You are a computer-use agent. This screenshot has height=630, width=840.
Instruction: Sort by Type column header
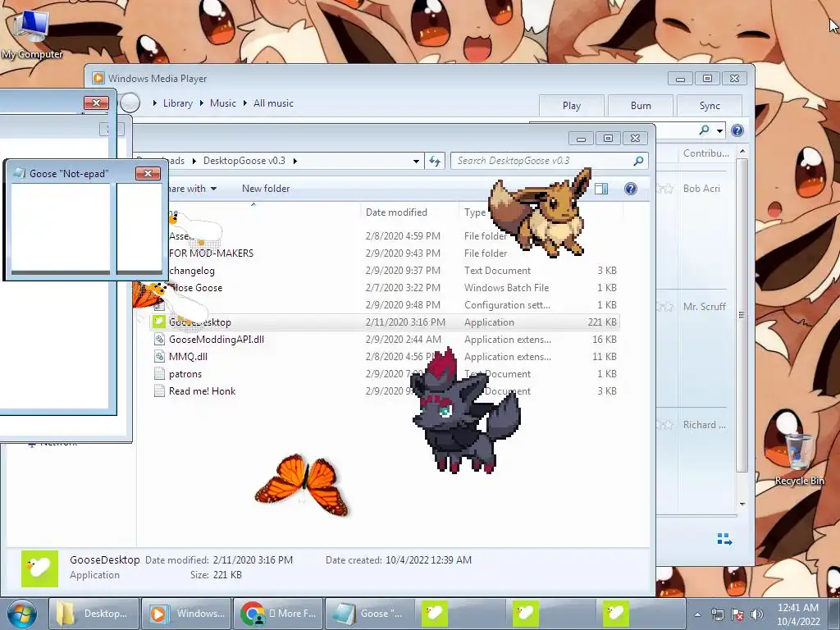click(x=475, y=212)
